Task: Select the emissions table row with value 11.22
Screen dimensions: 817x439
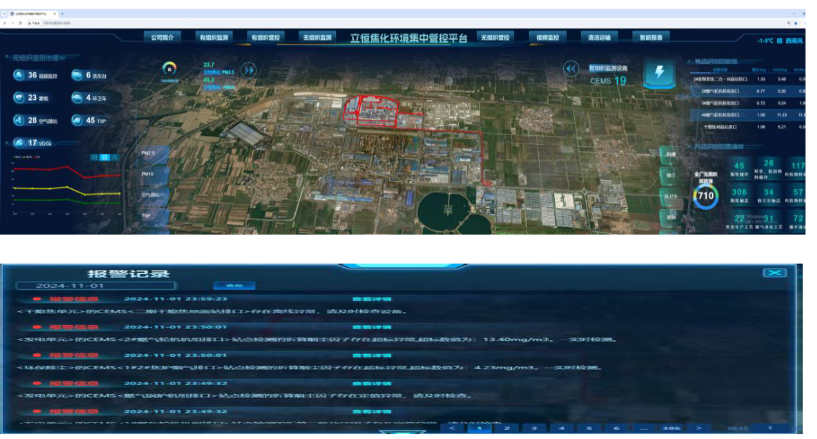Action: 748,115
